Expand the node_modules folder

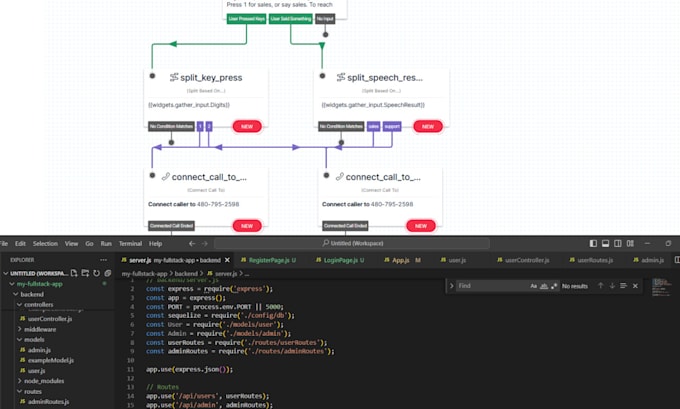coord(19,381)
